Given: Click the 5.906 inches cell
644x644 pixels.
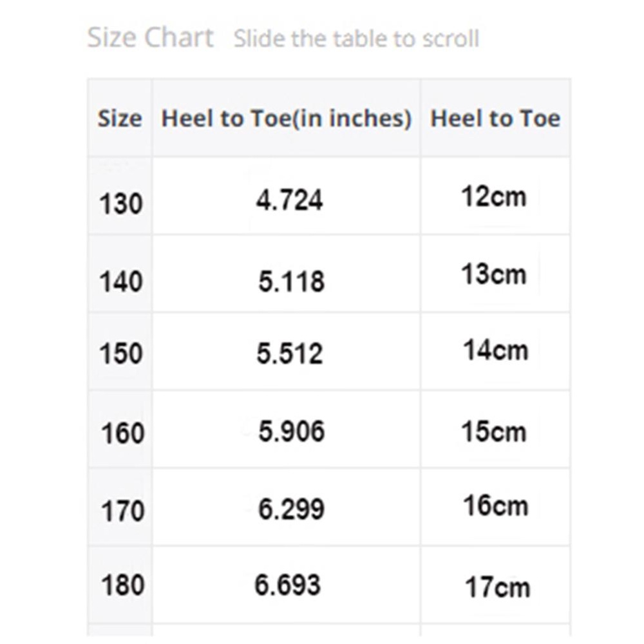Looking at the screenshot, I should click(x=291, y=431).
